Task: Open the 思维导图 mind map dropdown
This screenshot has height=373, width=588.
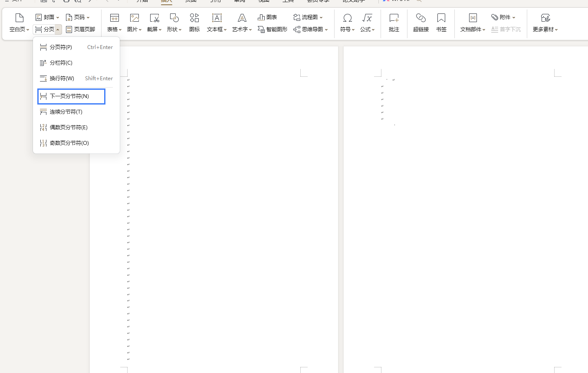Action: (x=311, y=29)
